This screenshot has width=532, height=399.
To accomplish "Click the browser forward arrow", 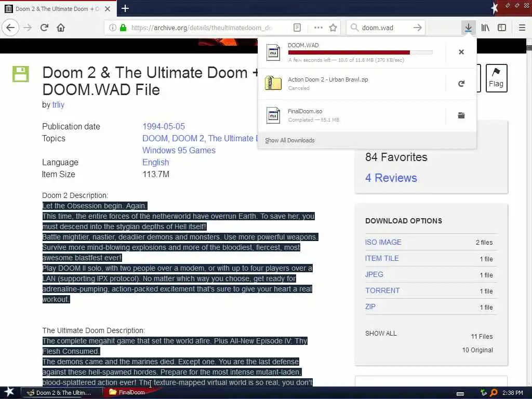I will pyautogui.click(x=28, y=28).
